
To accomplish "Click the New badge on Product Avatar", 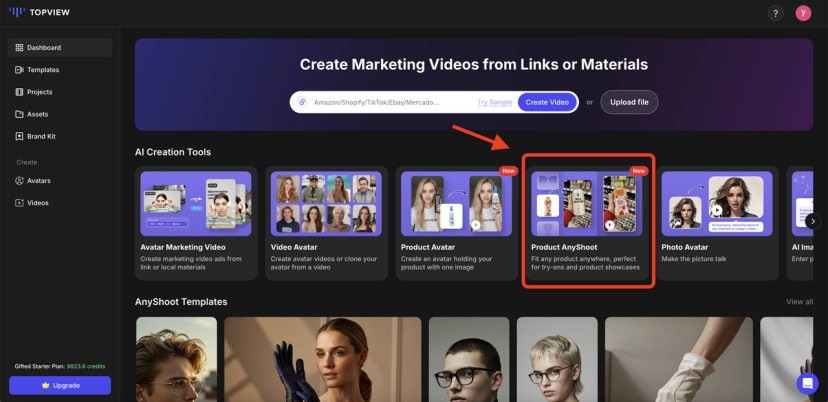I will 508,171.
